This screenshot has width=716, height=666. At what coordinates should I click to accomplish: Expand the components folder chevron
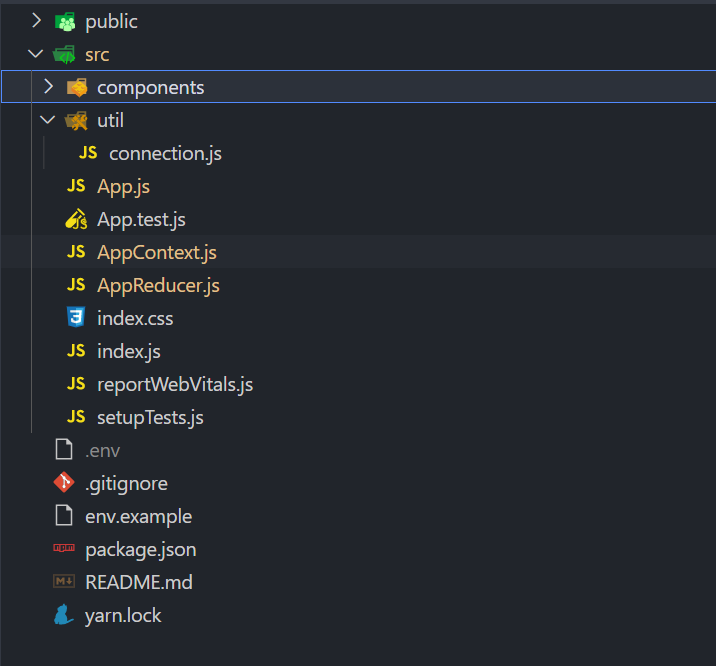48,87
